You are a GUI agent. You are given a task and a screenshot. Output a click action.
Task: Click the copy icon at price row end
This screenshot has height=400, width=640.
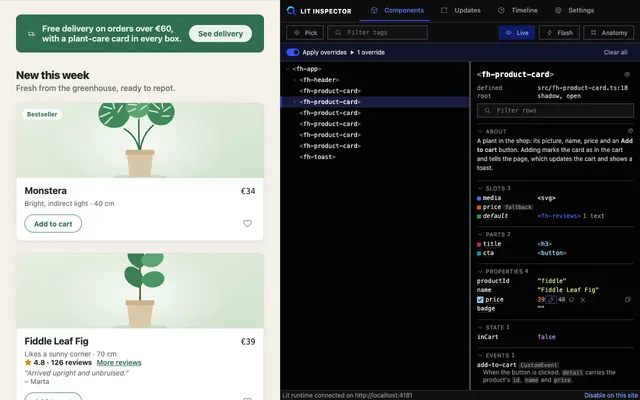tap(628, 300)
